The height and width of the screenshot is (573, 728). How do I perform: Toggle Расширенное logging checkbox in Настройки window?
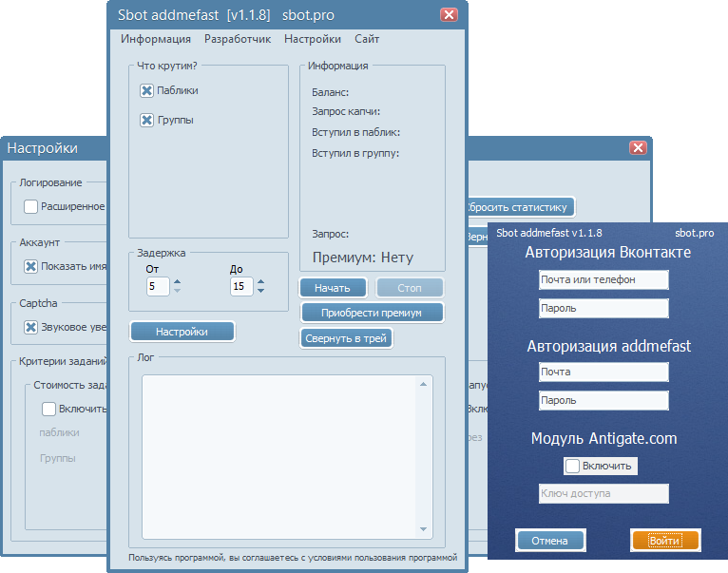30,206
